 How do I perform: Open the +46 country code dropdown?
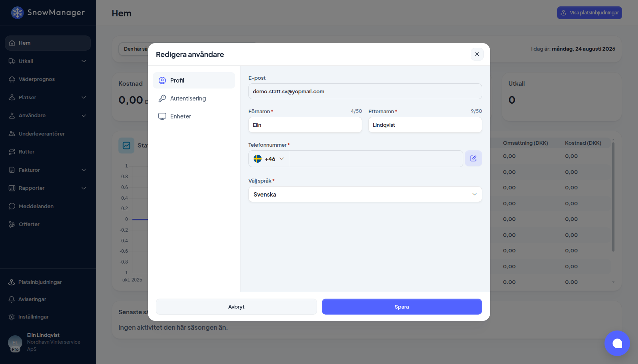click(x=269, y=159)
